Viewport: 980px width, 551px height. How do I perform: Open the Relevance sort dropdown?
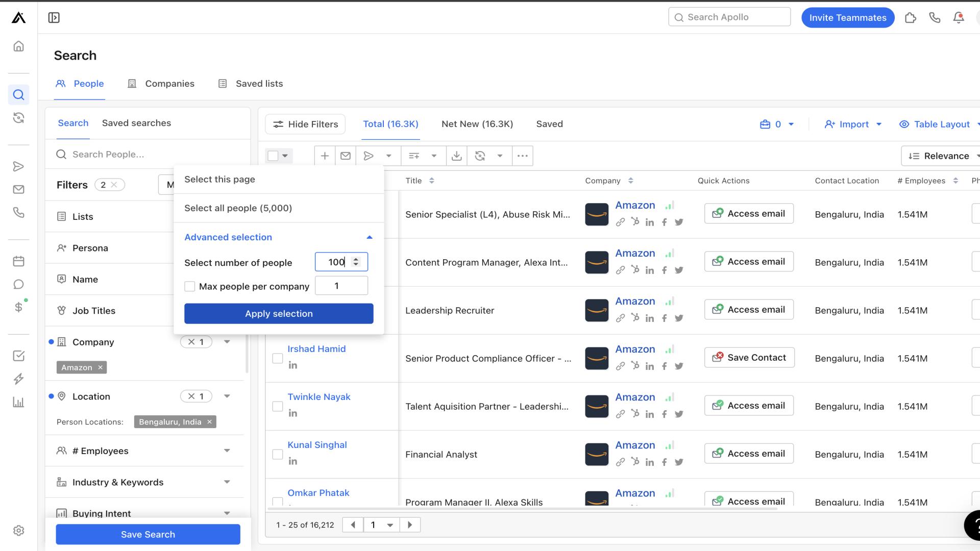941,156
